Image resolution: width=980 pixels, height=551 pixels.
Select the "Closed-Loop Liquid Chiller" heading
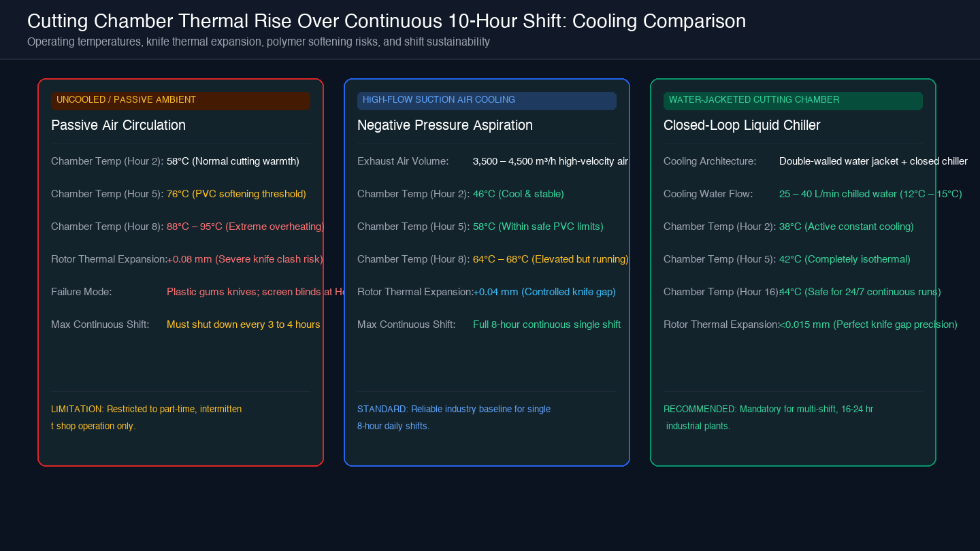coord(742,125)
